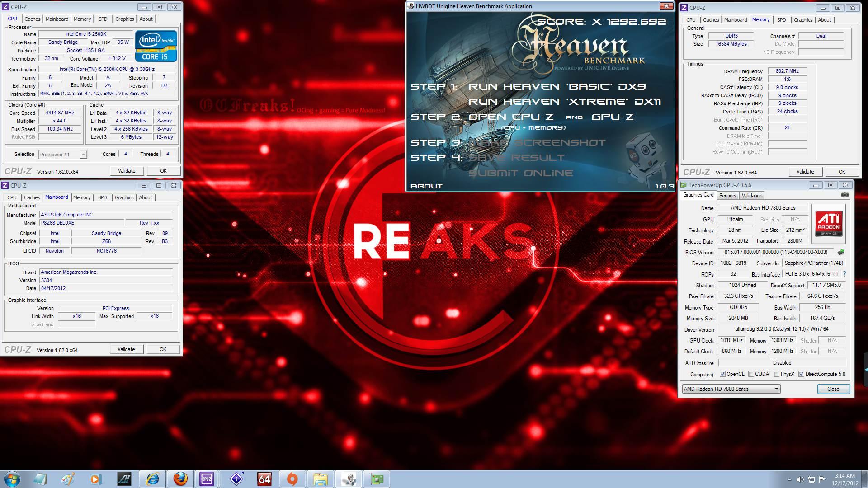Click Validate in the Memory CPU-Z window
This screenshot has height=488, width=868.
click(805, 172)
